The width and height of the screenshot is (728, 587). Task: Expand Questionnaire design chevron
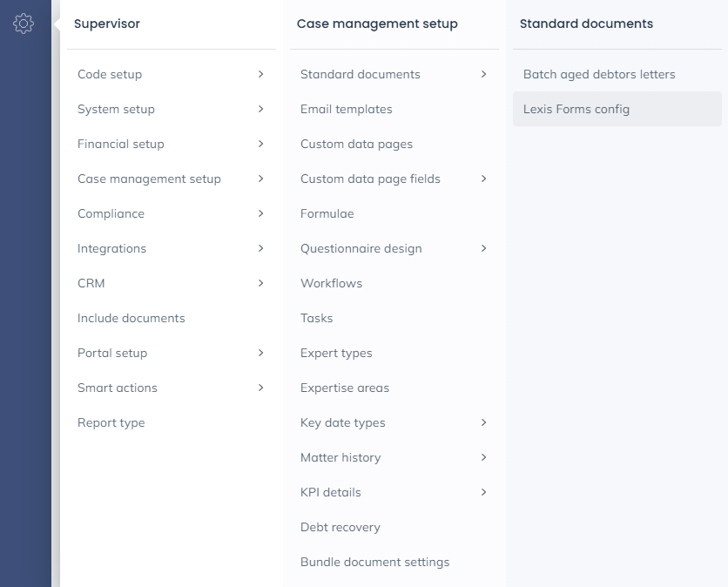[483, 248]
